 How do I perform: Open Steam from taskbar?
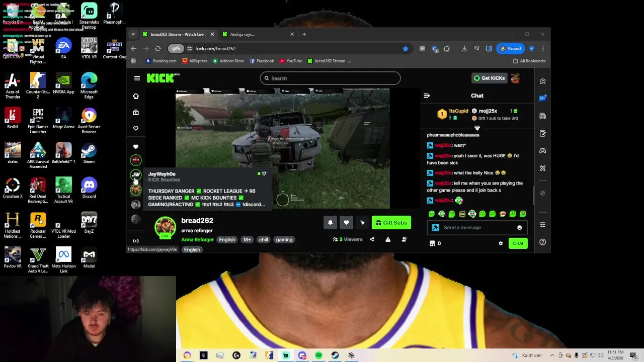point(335,355)
